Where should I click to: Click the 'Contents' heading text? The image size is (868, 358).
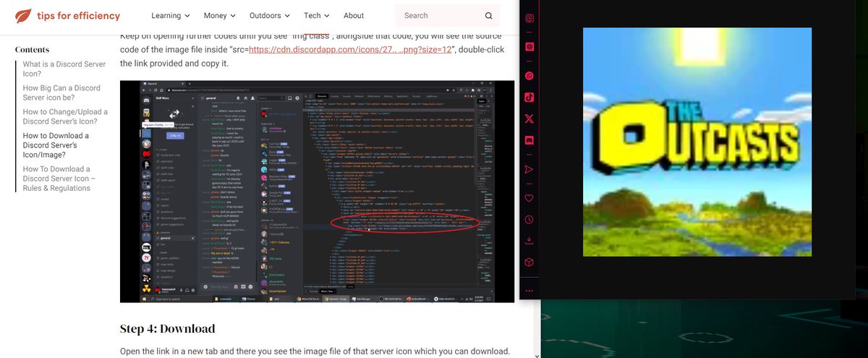tap(33, 50)
